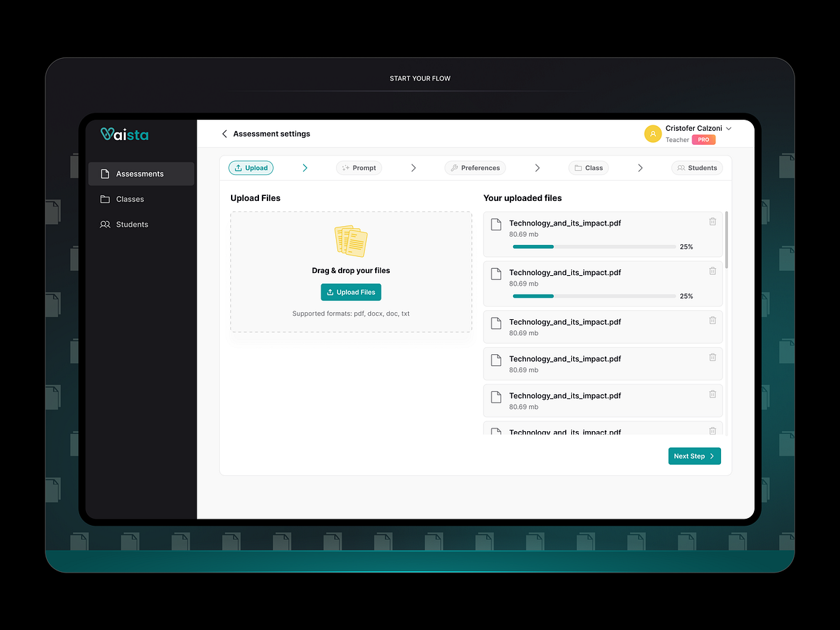840x630 pixels.
Task: Click the Upload Files button
Action: pyautogui.click(x=351, y=292)
